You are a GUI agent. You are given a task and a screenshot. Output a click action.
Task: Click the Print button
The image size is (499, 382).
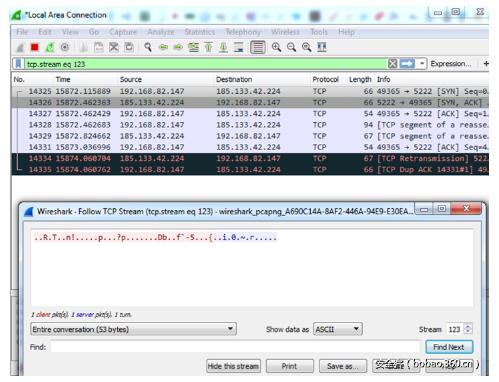290,366
